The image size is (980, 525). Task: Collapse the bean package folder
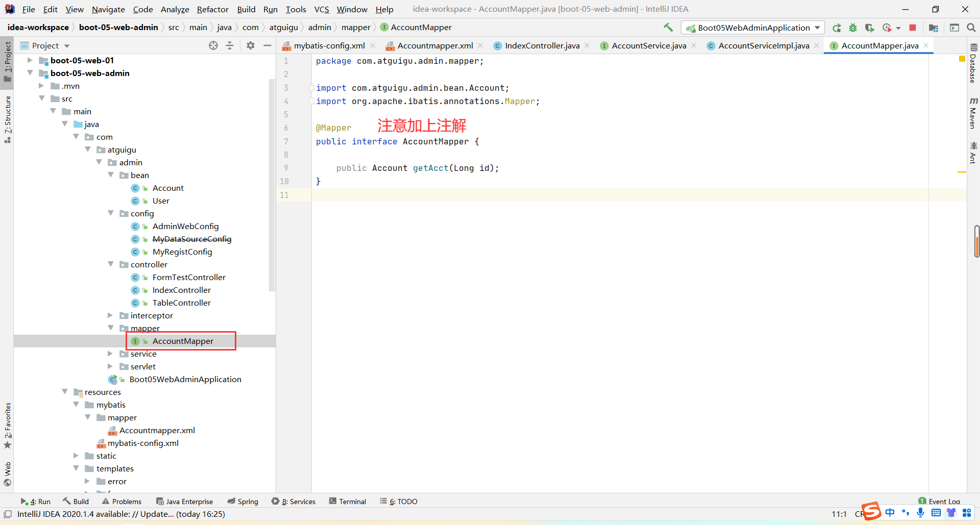point(111,175)
